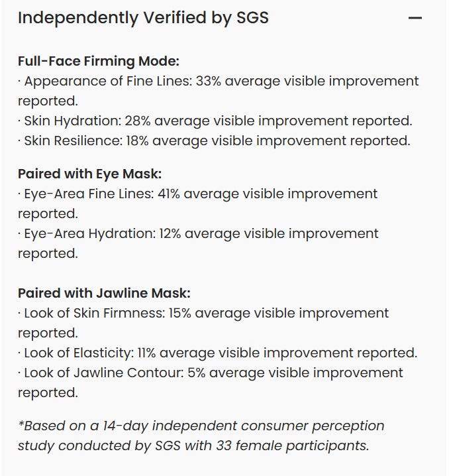Click the Look of Jawline Contour 5% line
Screen dimensions: 449x476
211,373
